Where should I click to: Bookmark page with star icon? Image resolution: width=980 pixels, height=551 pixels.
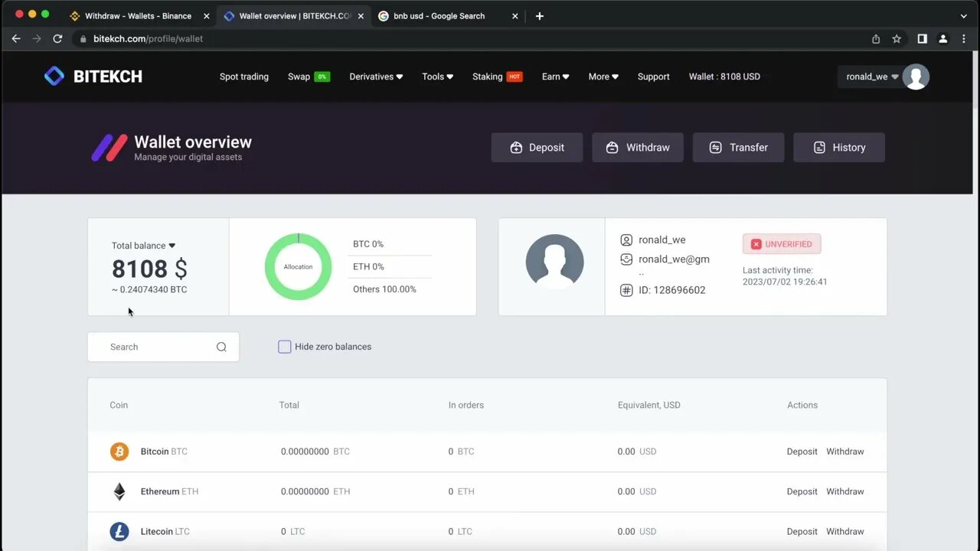(x=897, y=38)
